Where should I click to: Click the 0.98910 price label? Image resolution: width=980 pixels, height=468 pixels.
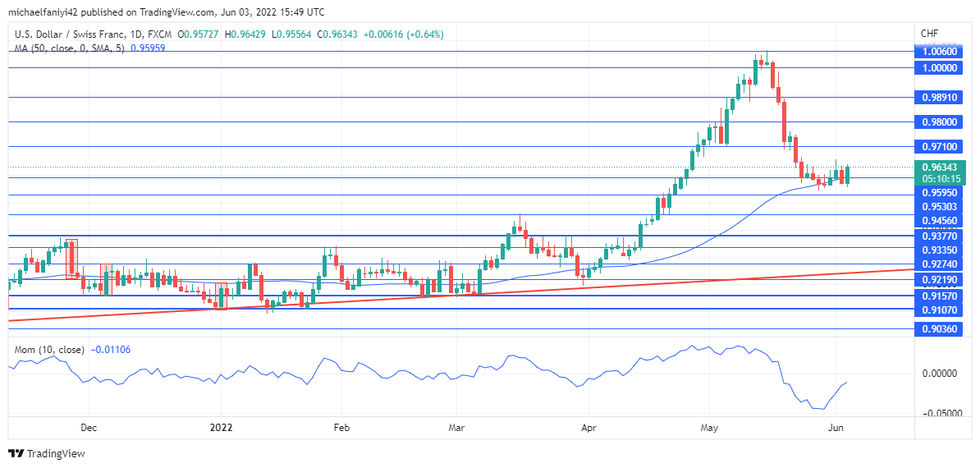pyautogui.click(x=941, y=98)
